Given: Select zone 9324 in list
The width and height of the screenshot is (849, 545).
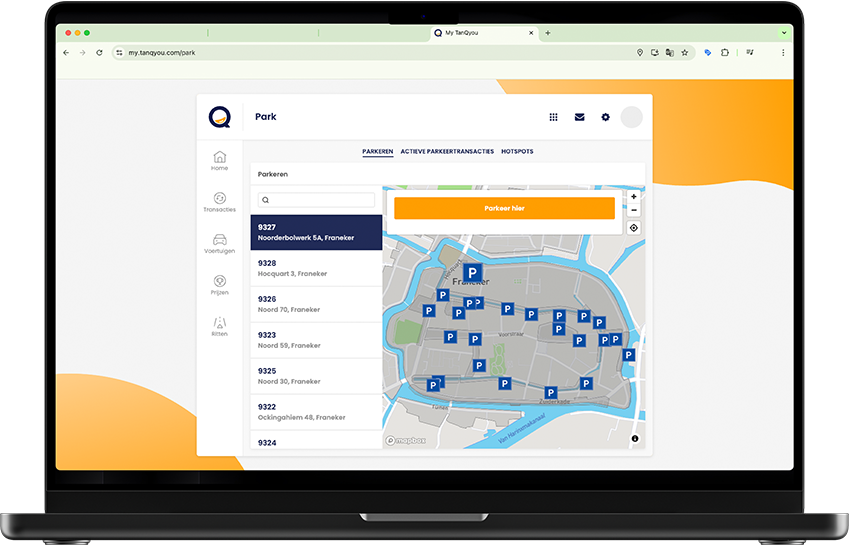Looking at the screenshot, I should 316,440.
